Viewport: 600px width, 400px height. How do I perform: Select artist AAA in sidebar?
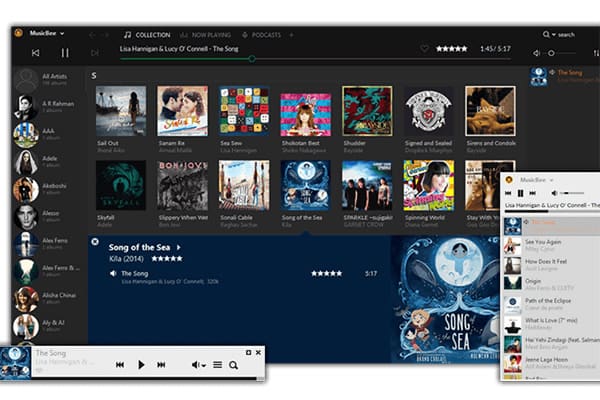tap(47, 134)
